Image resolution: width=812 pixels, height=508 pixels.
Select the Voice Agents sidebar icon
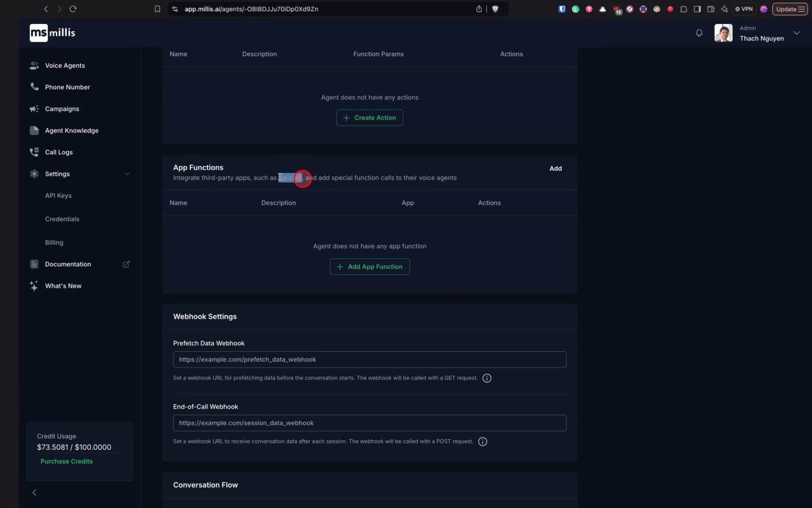point(34,65)
